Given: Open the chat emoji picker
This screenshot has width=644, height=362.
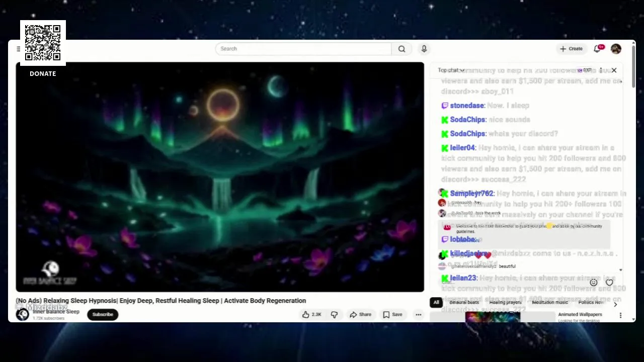Looking at the screenshot, I should pos(594,283).
